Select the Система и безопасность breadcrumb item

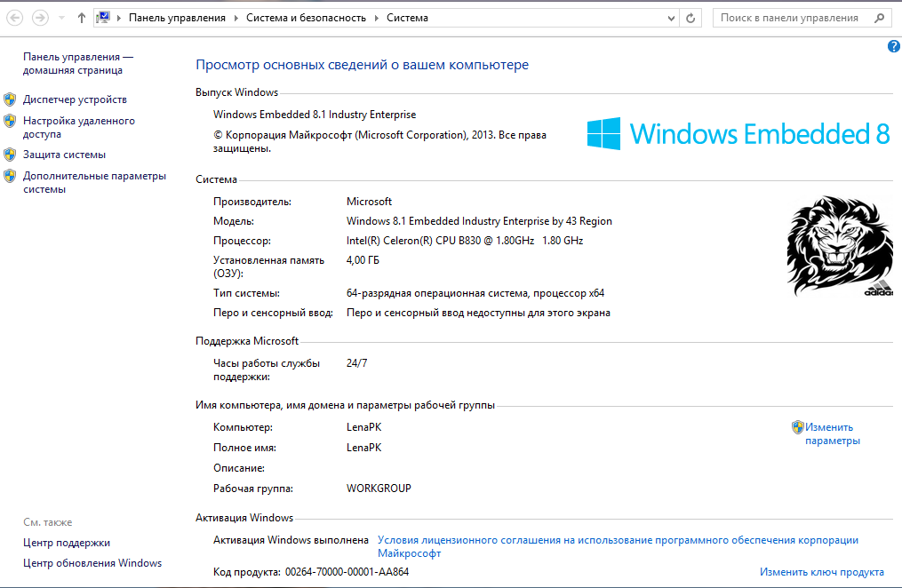coord(307,18)
